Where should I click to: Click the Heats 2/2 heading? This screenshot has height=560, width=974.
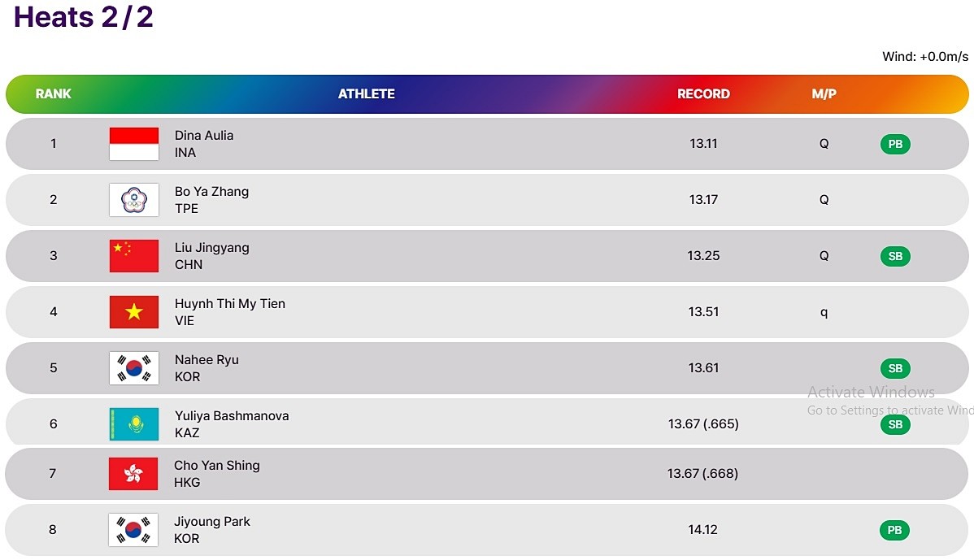click(x=83, y=17)
